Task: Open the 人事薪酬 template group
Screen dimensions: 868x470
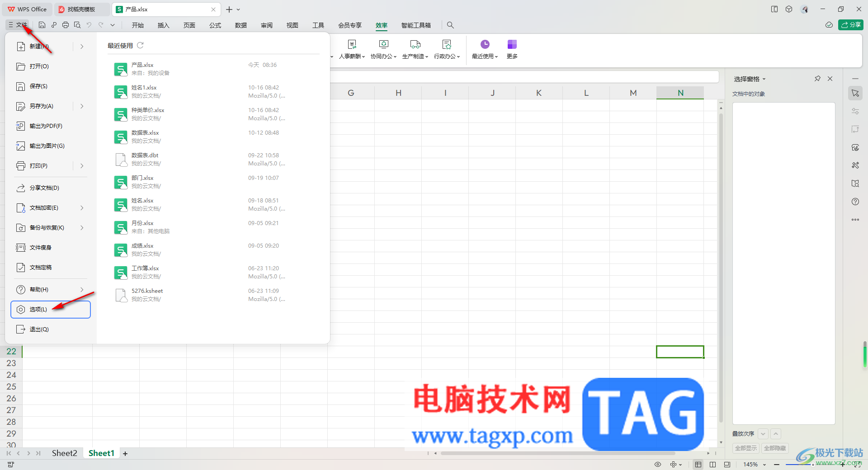Action: click(x=352, y=49)
